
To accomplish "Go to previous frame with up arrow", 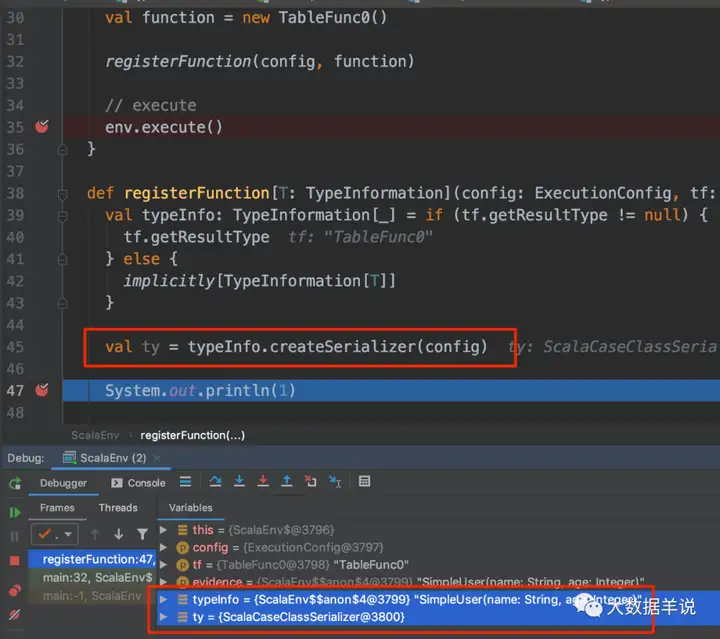I will (95, 534).
